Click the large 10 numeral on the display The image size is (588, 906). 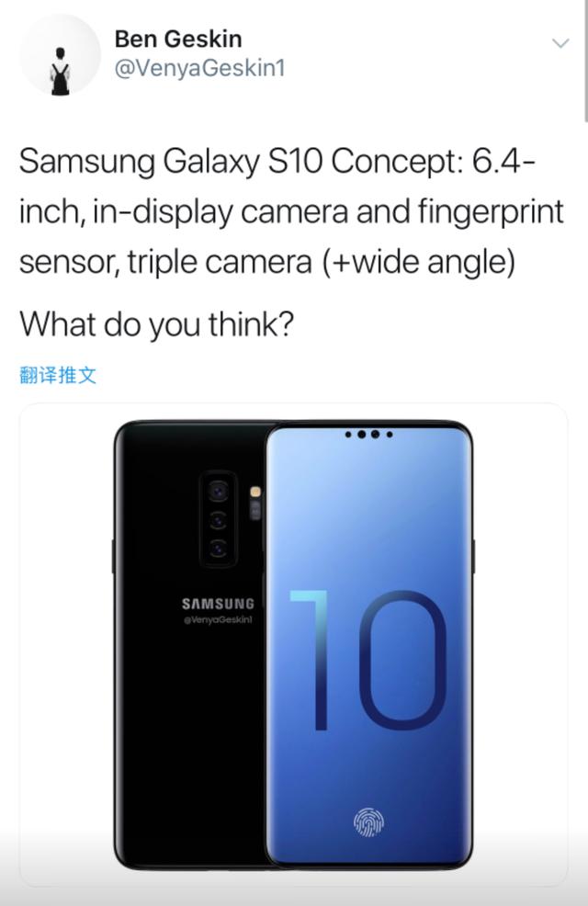pos(367,660)
